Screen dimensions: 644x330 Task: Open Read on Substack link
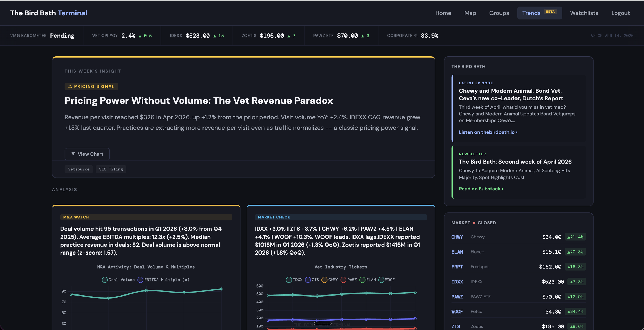tap(481, 189)
